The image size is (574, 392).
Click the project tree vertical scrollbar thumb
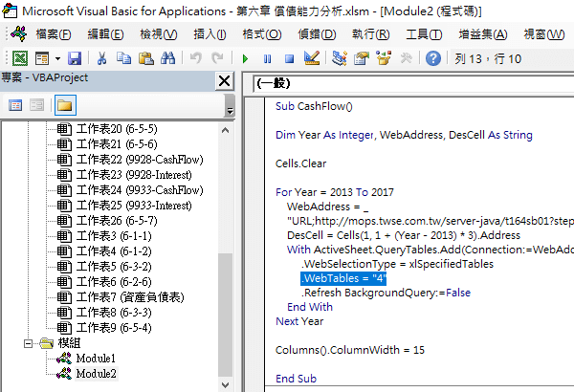[226, 315]
